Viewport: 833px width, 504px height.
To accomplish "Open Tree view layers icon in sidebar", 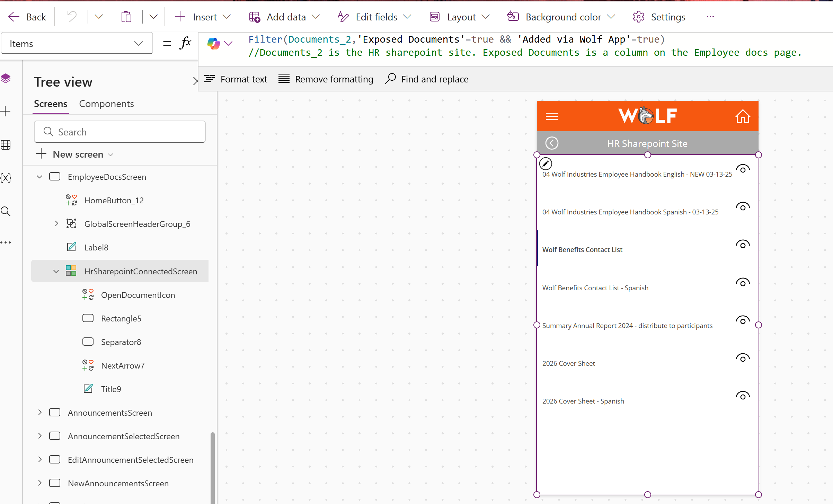I will point(6,78).
